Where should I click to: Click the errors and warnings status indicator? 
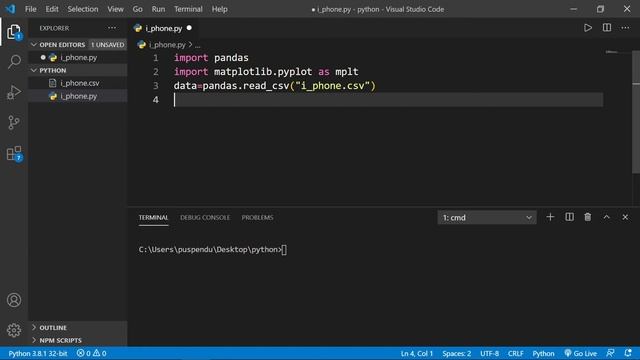[x=91, y=353]
